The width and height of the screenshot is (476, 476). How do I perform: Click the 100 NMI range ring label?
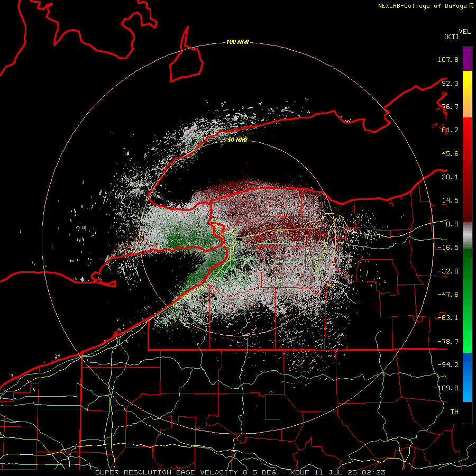pyautogui.click(x=237, y=42)
